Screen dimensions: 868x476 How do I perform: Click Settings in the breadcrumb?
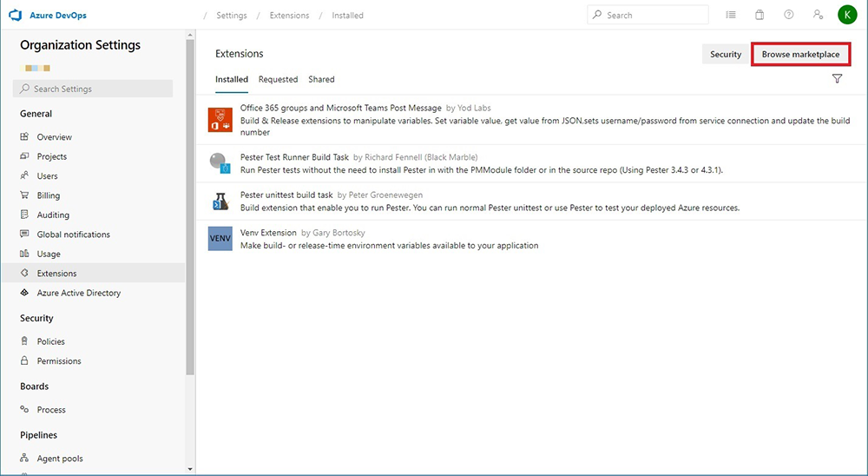coord(232,15)
